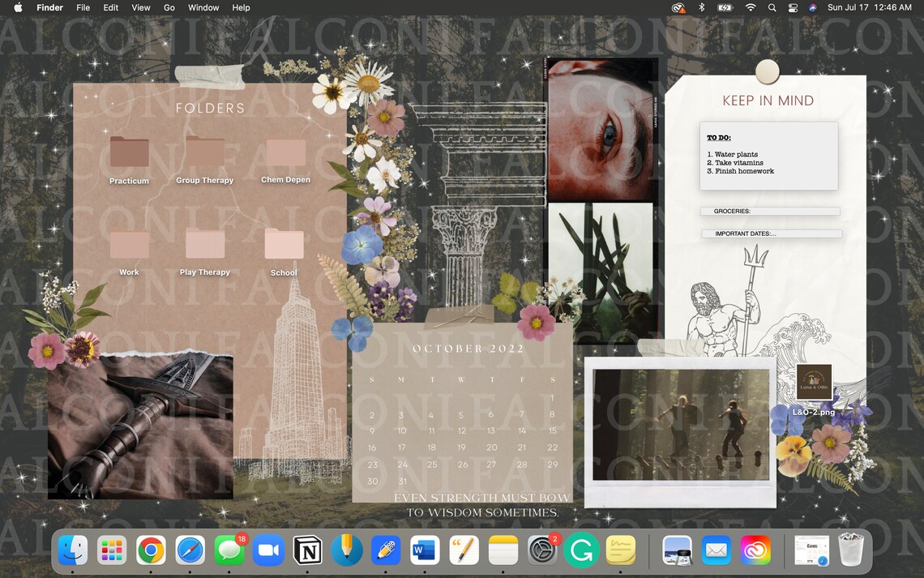The width and height of the screenshot is (924, 578).
Task: Open Notability from the Dock
Action: [347, 550]
